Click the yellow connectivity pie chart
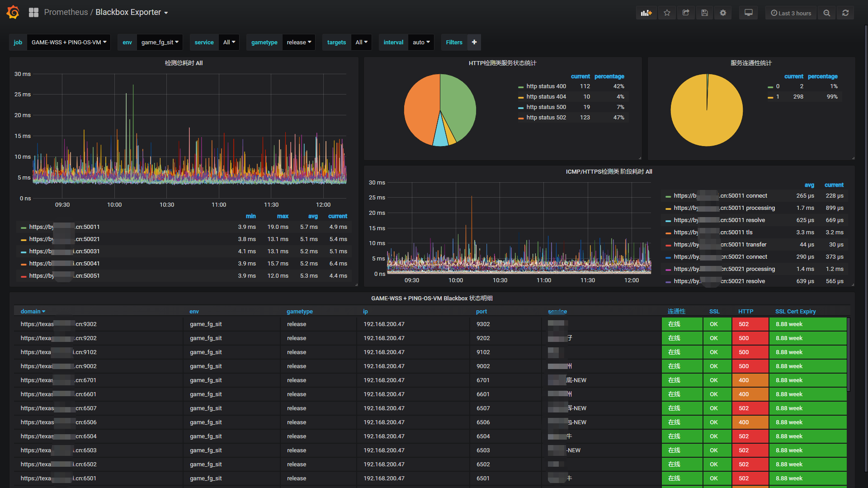868x488 pixels. tap(707, 110)
